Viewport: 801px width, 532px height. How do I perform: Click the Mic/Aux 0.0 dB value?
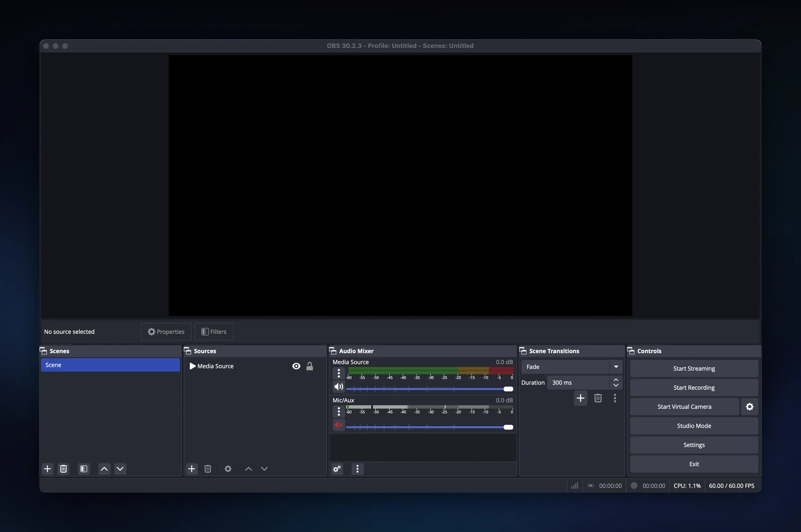point(504,400)
